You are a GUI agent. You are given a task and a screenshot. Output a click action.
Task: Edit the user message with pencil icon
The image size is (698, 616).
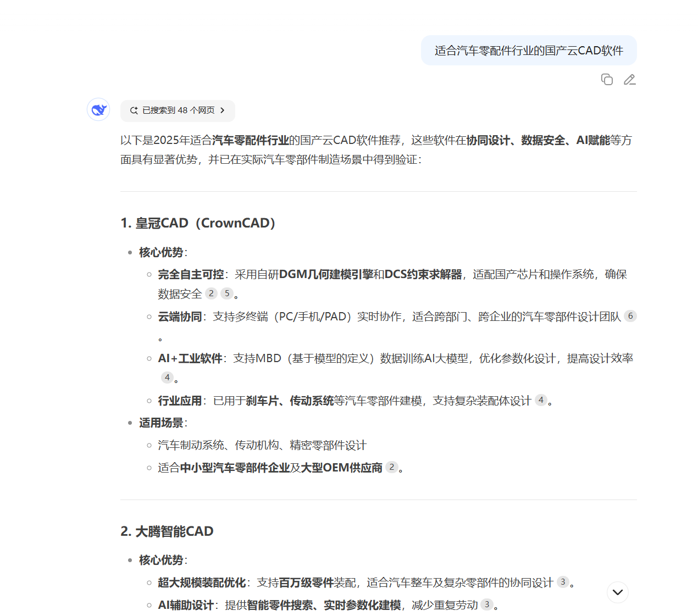click(630, 80)
